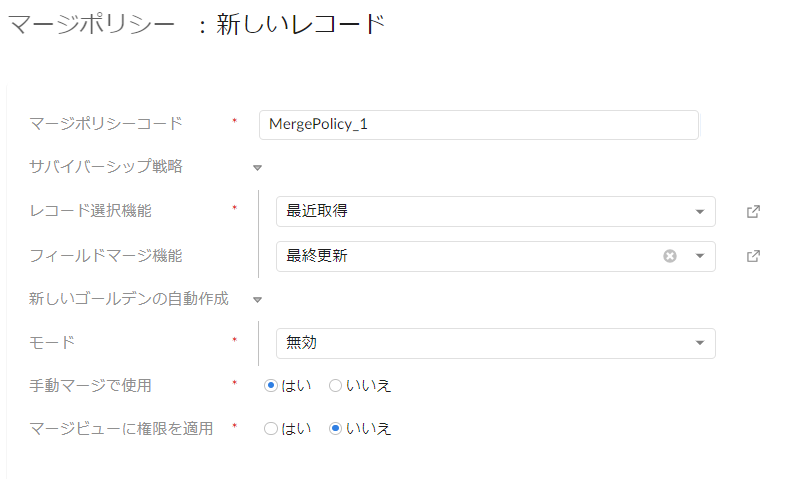Open the フィールドマージ機能 dropdown arrow
The height and width of the screenshot is (479, 800).
pyautogui.click(x=700, y=256)
